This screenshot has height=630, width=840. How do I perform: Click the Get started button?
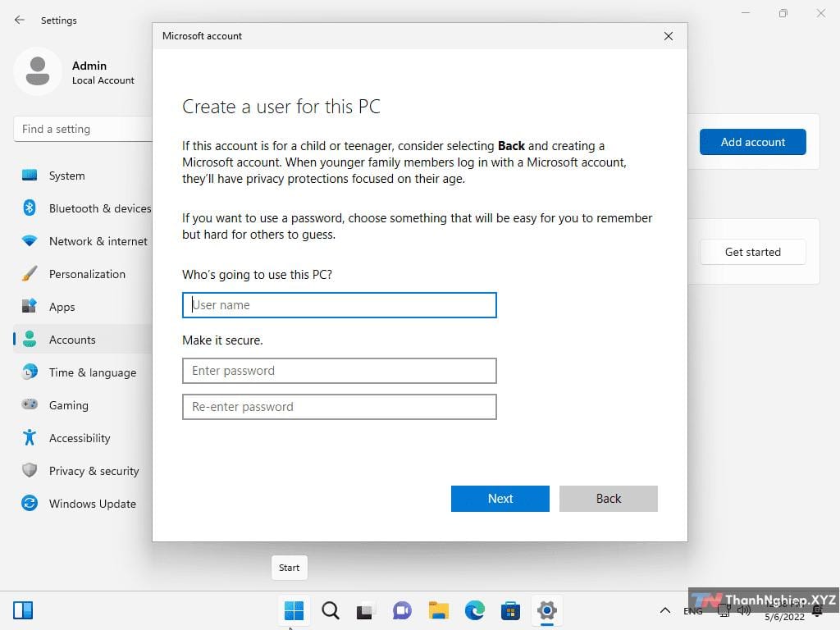tap(752, 252)
